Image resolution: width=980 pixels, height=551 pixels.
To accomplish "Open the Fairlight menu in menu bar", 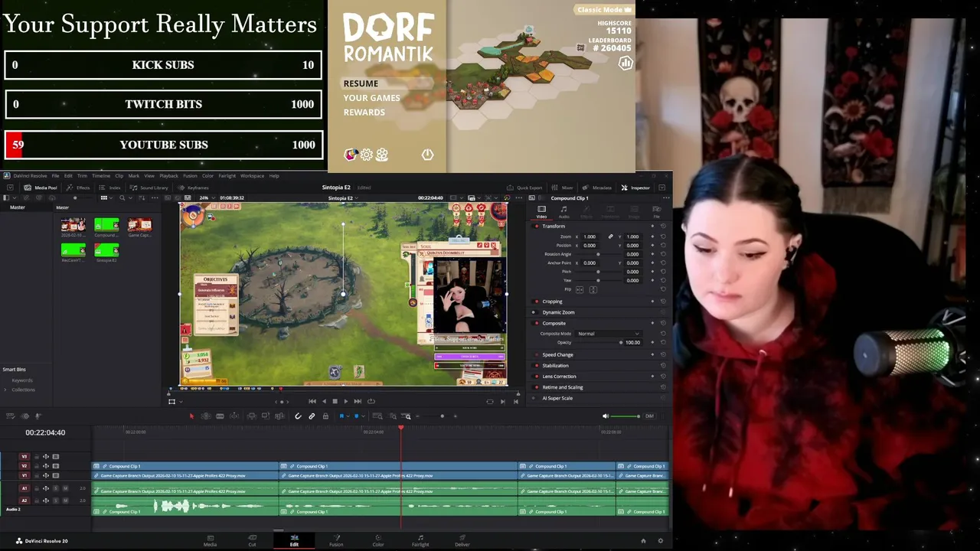I will coord(227,176).
